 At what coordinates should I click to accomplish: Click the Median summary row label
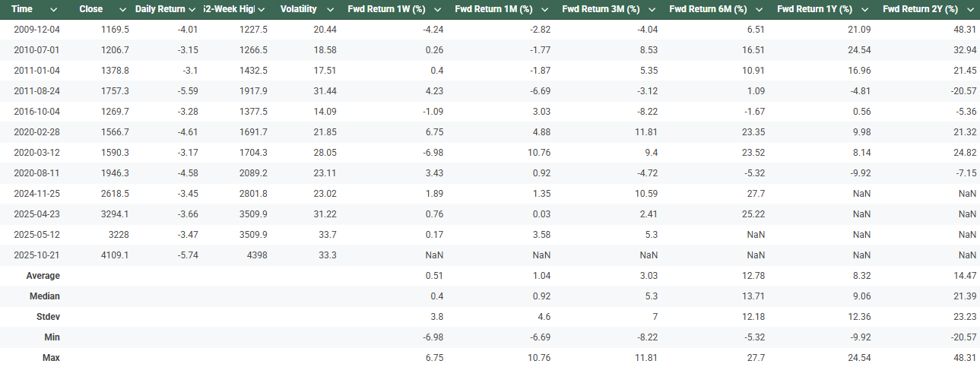click(x=44, y=296)
